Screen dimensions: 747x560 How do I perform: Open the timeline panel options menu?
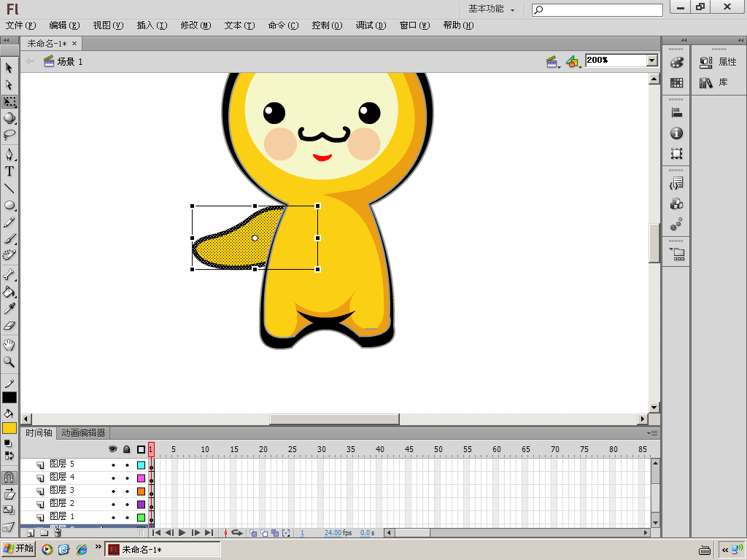pos(653,433)
